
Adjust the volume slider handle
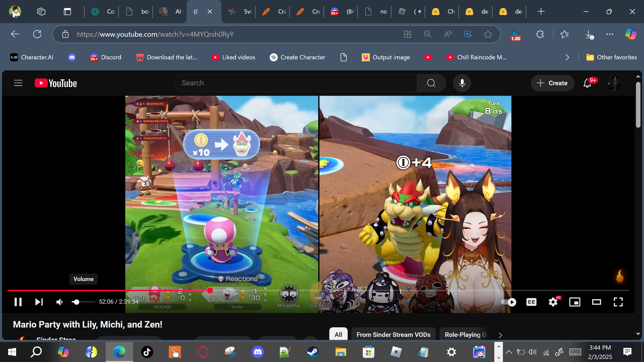point(76,302)
